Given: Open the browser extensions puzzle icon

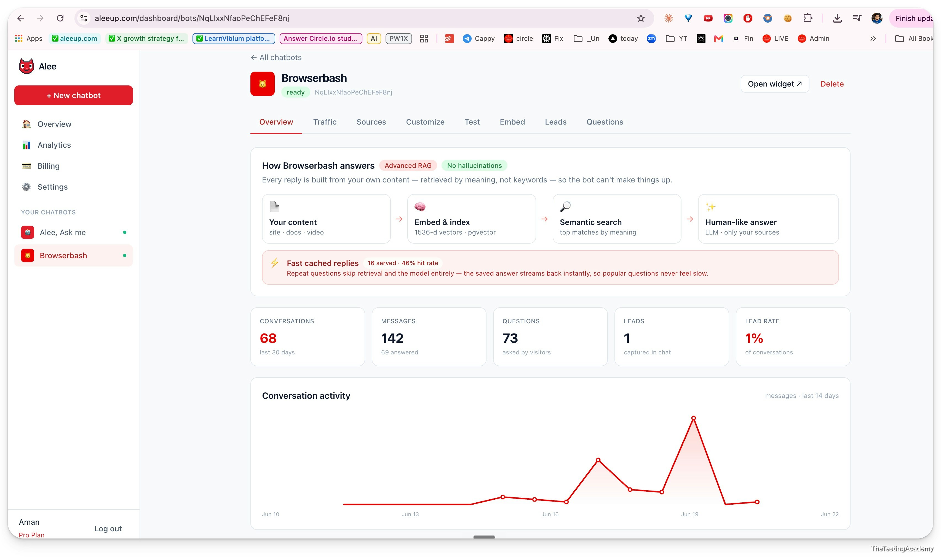Looking at the screenshot, I should point(807,18).
